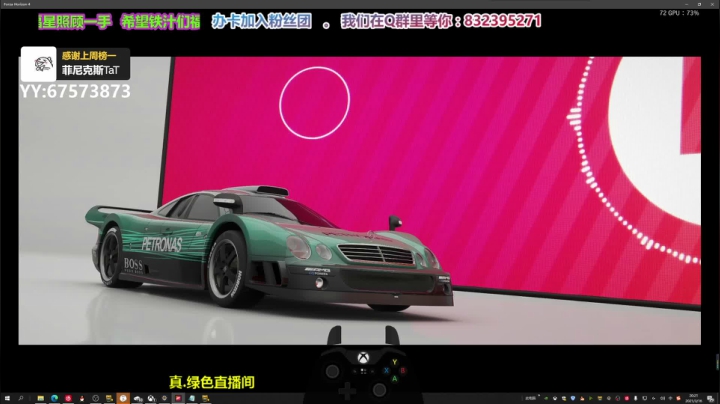Viewport: 720px width, 404px height.
Task: Click the Y button on controller overlay
Action: coord(394,362)
